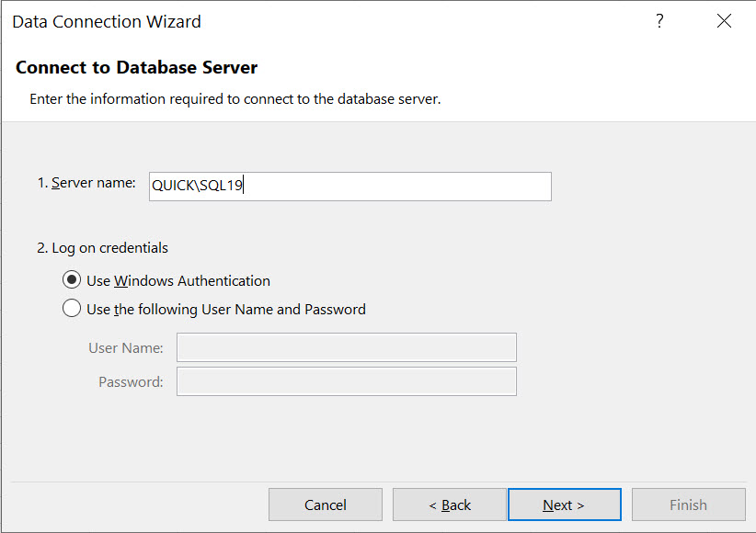Proceed with the Next button
This screenshot has width=756, height=533.
(x=564, y=505)
